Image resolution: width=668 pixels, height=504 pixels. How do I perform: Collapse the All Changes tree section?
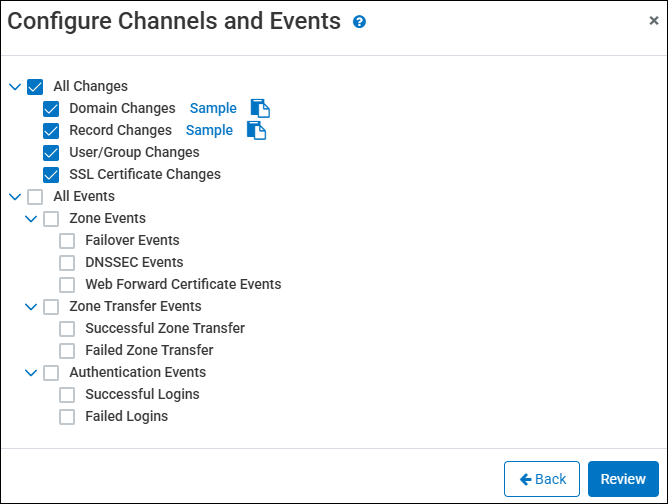coord(15,87)
